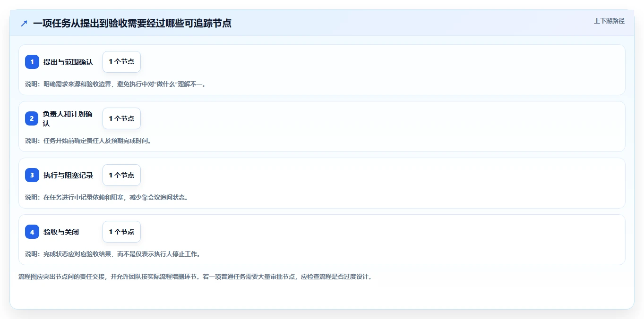Click the description starting 完成状态应对应验收结果

[x=113, y=254]
